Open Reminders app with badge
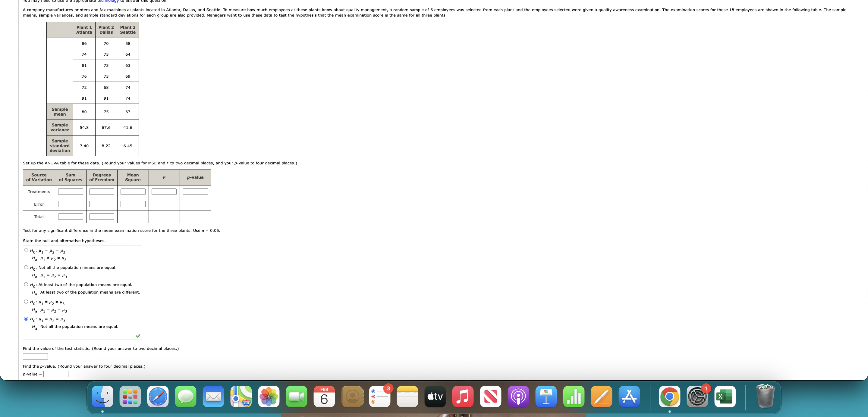 (x=379, y=397)
